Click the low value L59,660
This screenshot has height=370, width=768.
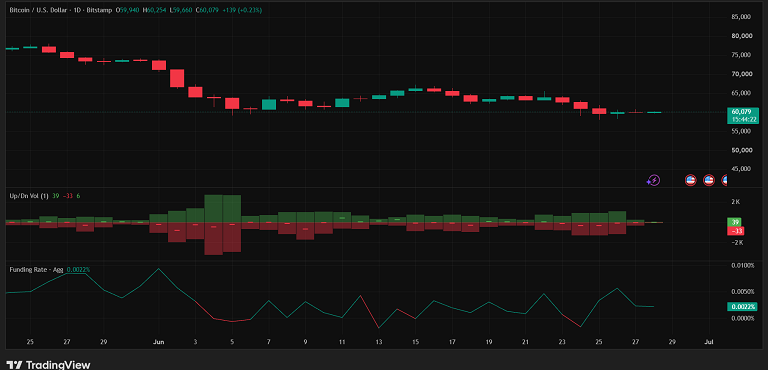click(181, 9)
